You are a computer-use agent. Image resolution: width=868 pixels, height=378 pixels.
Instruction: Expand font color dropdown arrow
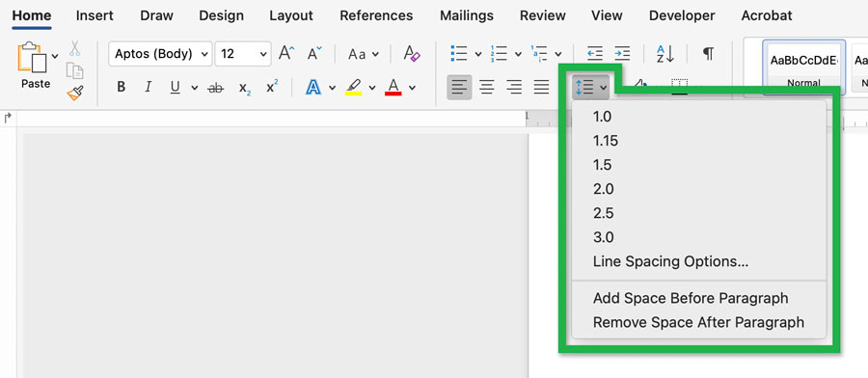pos(412,88)
